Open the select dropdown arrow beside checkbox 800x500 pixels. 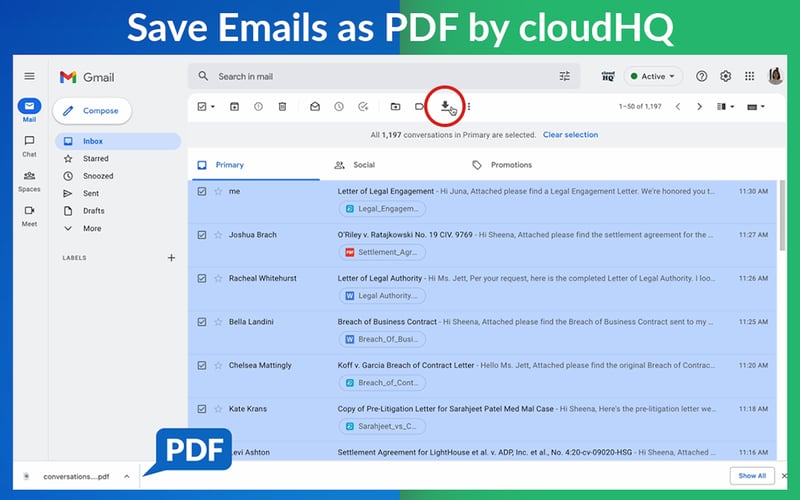(x=213, y=107)
